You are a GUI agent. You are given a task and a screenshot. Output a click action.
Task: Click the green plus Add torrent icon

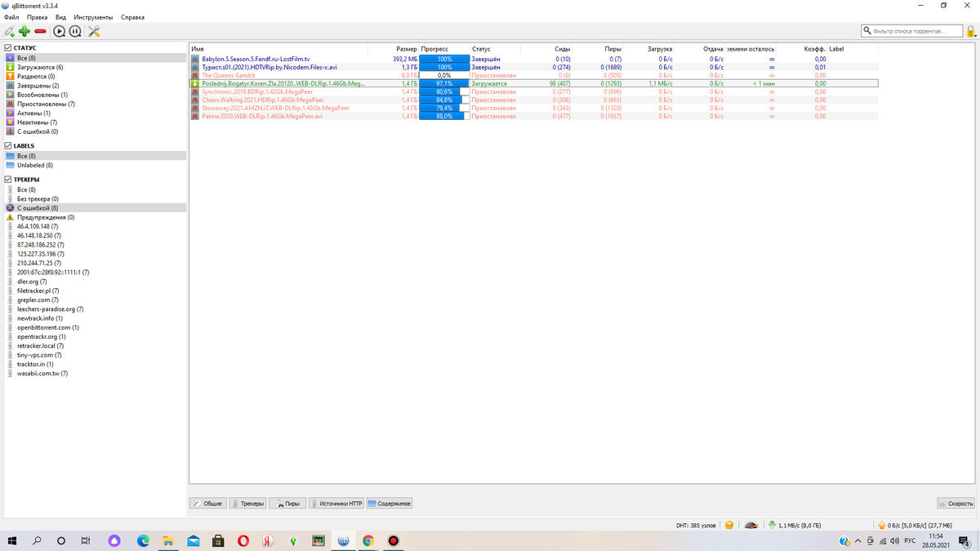click(x=24, y=31)
